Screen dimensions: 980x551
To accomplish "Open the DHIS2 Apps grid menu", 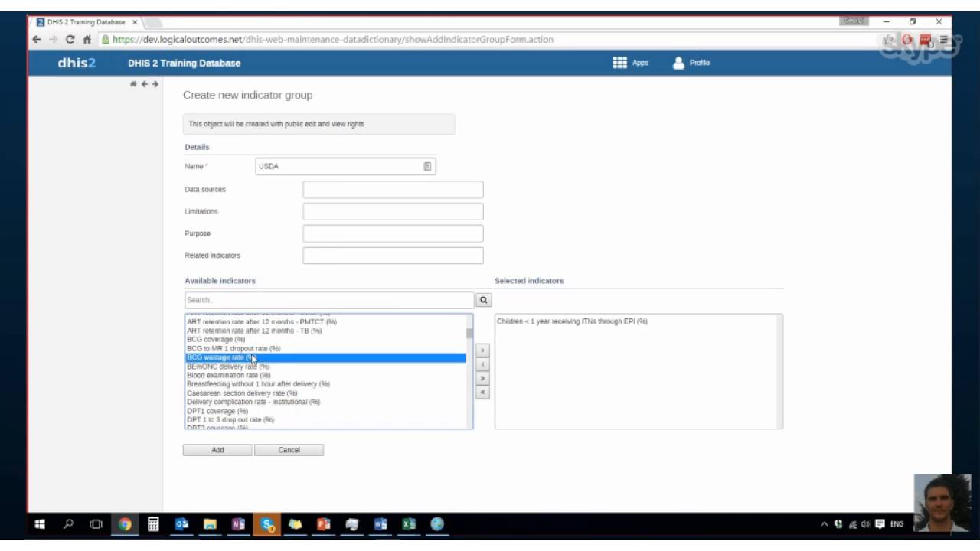I will (630, 63).
